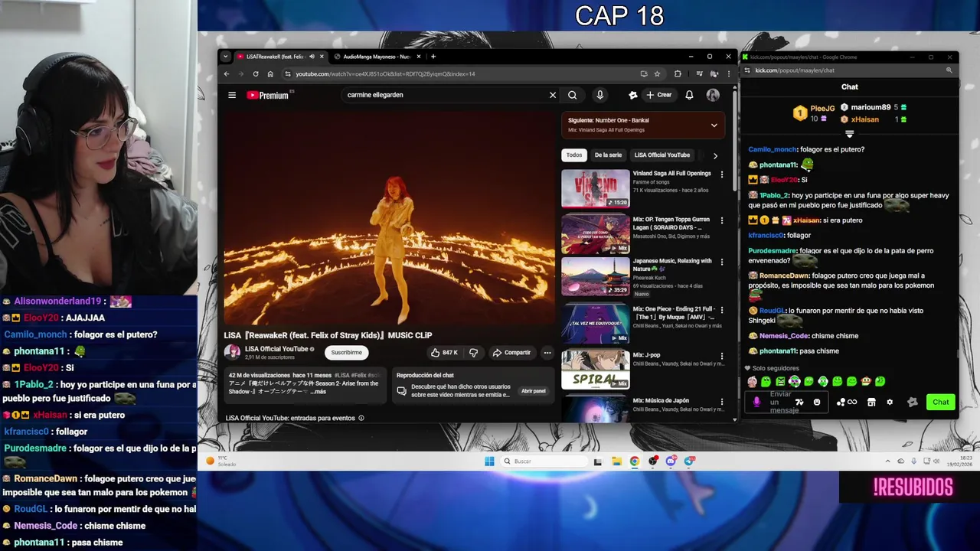Clear the YouTube search box text

(552, 95)
